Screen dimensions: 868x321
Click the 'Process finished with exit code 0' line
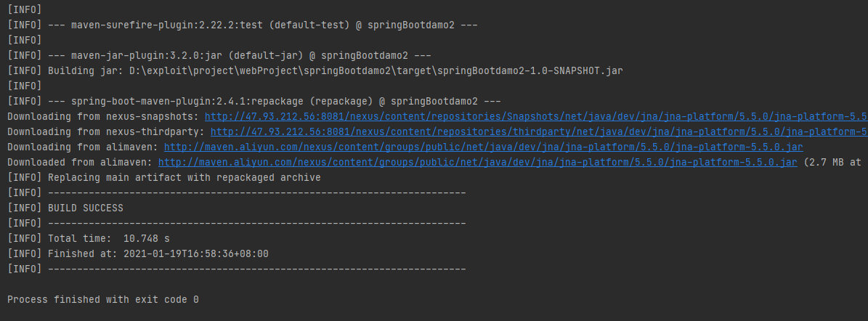tap(102, 299)
